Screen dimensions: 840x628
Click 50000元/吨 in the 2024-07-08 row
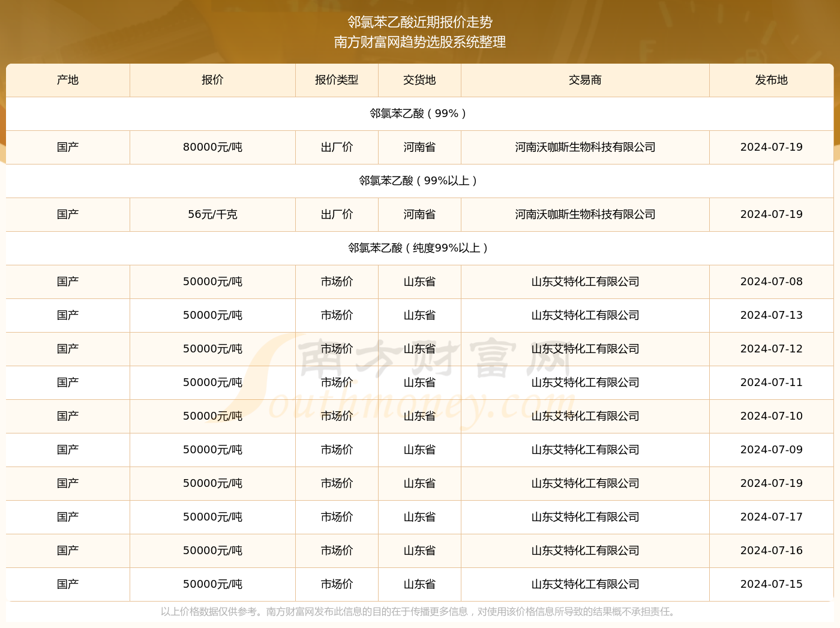(x=212, y=282)
